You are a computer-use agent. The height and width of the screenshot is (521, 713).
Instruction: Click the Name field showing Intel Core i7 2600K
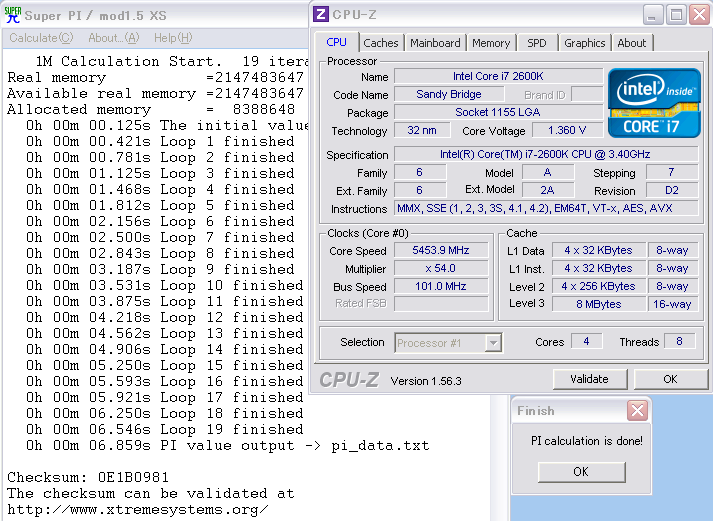[x=498, y=76]
